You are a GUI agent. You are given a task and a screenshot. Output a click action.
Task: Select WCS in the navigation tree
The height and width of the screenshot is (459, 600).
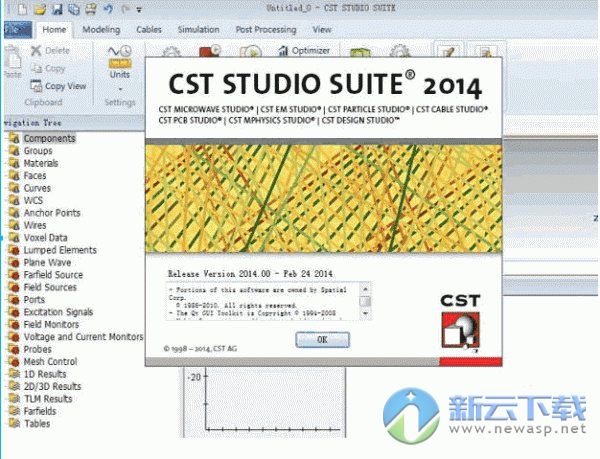33,200
